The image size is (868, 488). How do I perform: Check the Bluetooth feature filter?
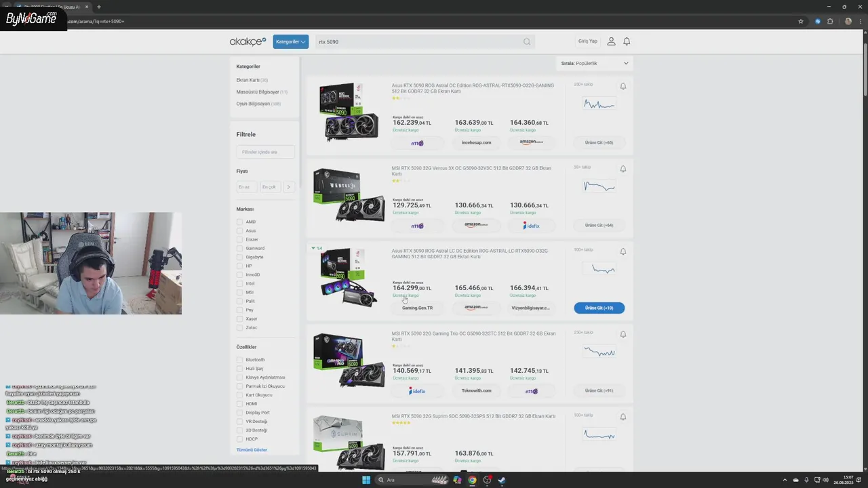(x=239, y=360)
